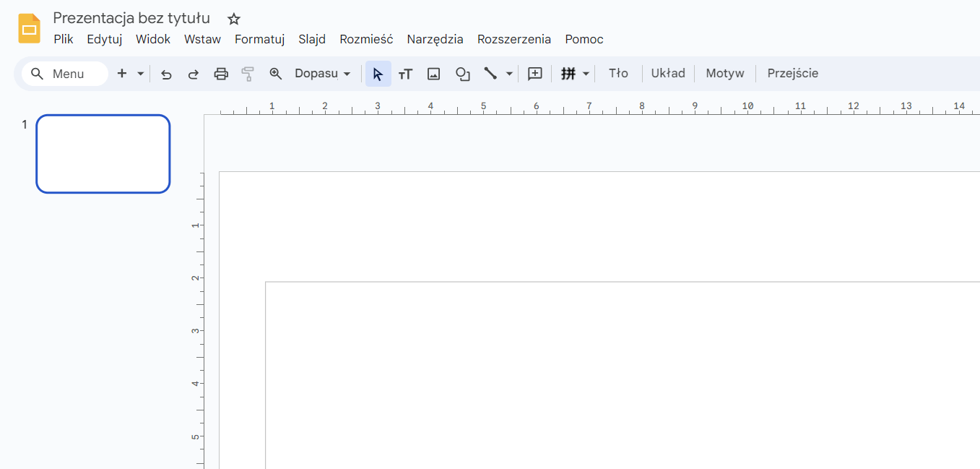Redo the last action
The image size is (980, 469).
coord(193,74)
